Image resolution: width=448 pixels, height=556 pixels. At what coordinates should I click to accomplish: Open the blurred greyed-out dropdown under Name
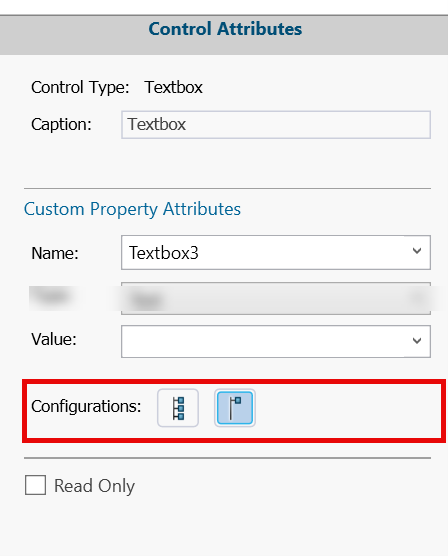276,298
